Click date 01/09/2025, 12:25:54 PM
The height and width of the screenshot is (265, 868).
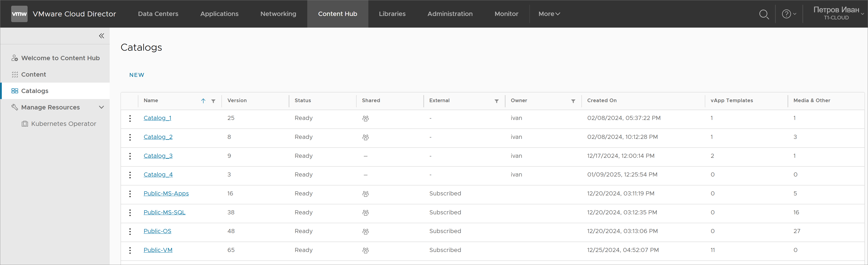(x=622, y=174)
